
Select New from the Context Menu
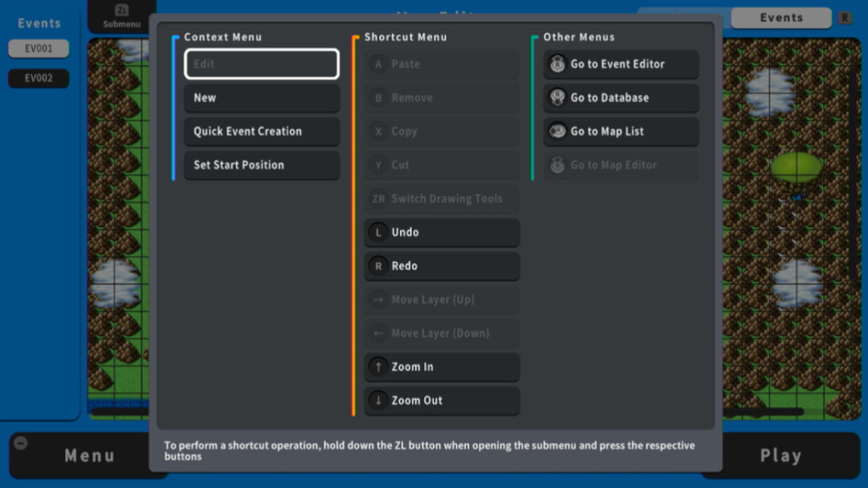261,98
